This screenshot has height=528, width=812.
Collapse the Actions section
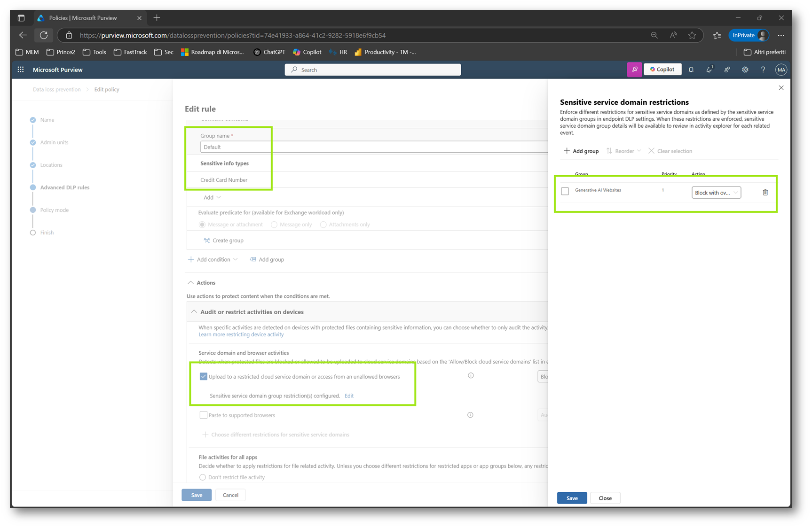tap(190, 282)
